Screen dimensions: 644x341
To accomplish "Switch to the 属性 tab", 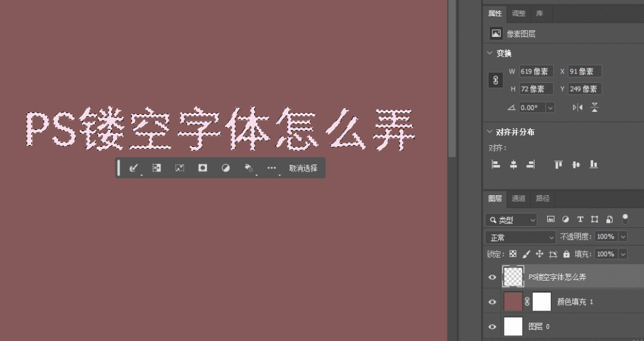I will (x=495, y=14).
